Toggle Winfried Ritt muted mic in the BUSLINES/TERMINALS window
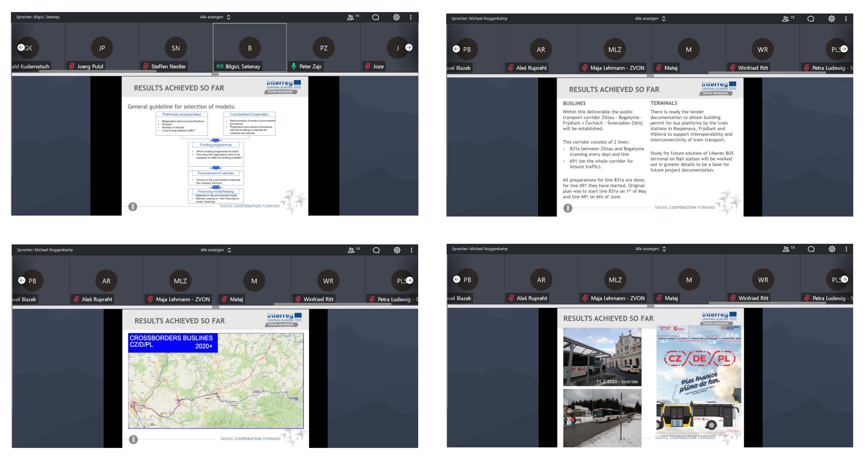Viewport: 868px width, 459px height. click(x=732, y=68)
